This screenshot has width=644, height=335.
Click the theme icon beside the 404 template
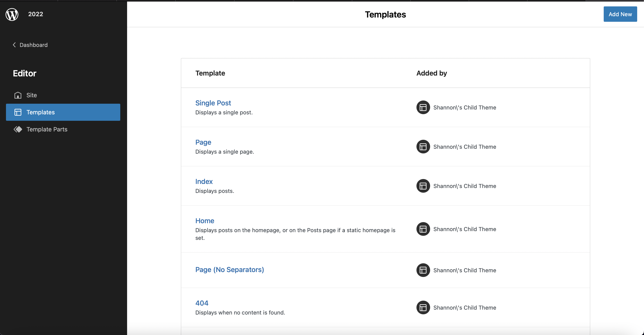(423, 307)
